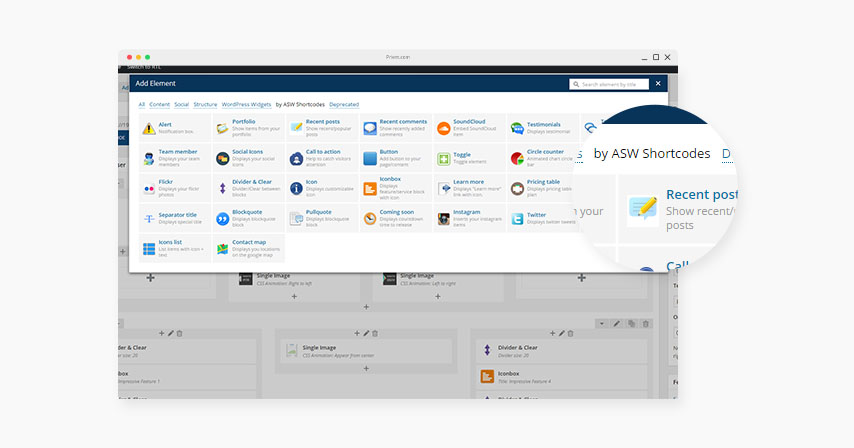Select the Pullquote element icon

[296, 219]
